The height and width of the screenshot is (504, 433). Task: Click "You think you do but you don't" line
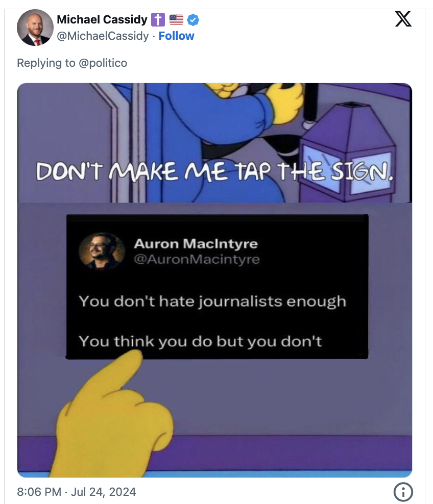click(200, 341)
